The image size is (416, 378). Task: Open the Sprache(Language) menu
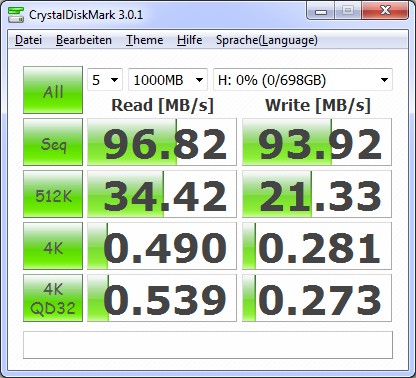click(x=267, y=40)
